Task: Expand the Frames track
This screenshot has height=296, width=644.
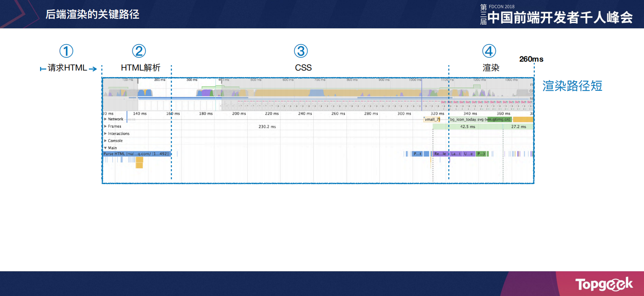Action: [106, 127]
